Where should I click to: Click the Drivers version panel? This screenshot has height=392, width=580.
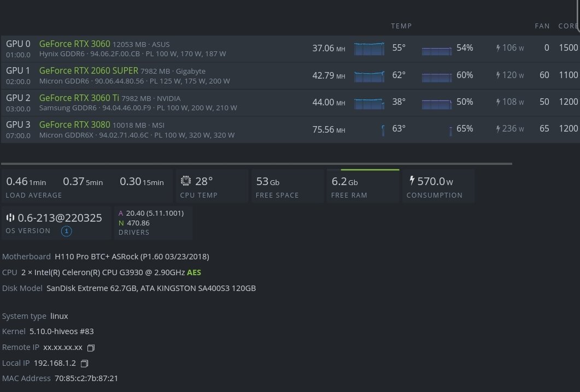click(153, 223)
